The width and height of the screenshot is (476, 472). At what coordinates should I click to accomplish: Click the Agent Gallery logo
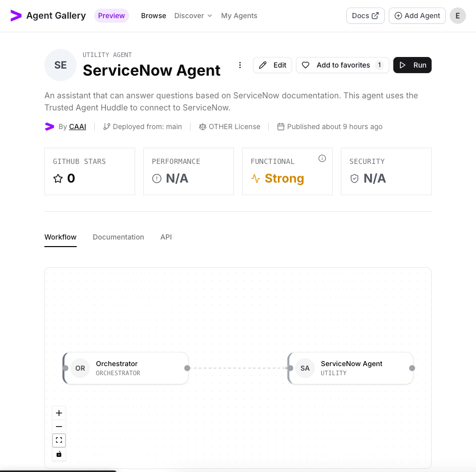point(47,16)
